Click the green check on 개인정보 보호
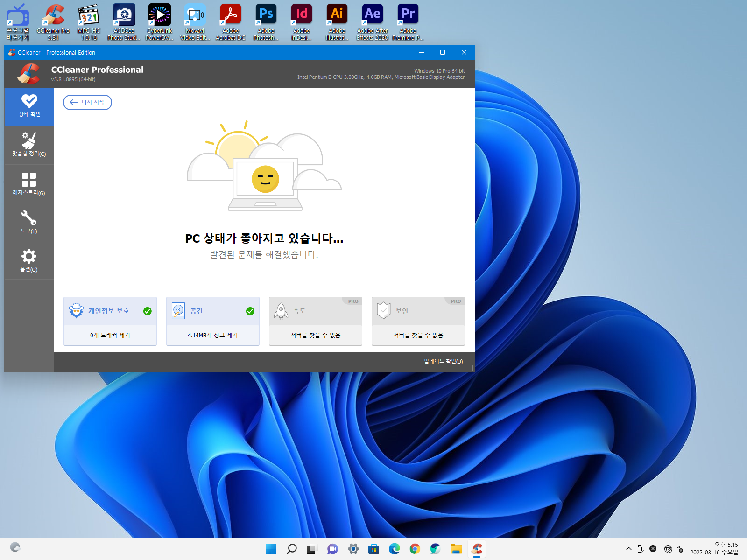747x560 pixels. coord(148,311)
